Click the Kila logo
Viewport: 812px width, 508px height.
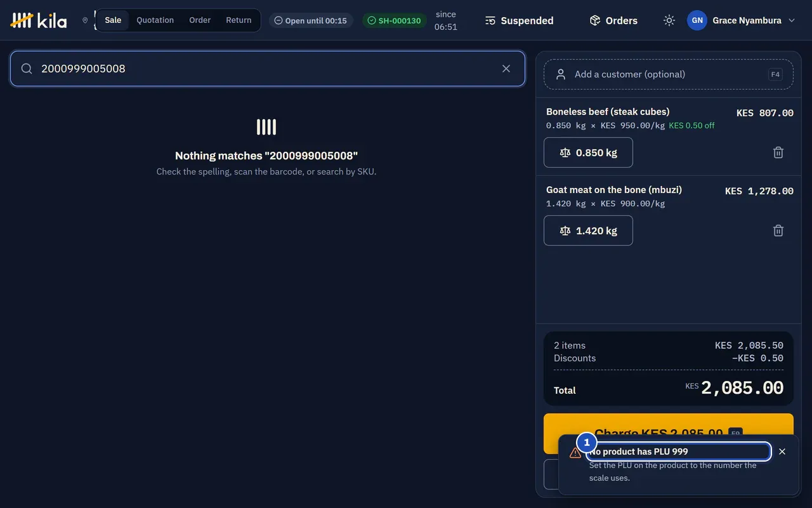click(x=39, y=20)
